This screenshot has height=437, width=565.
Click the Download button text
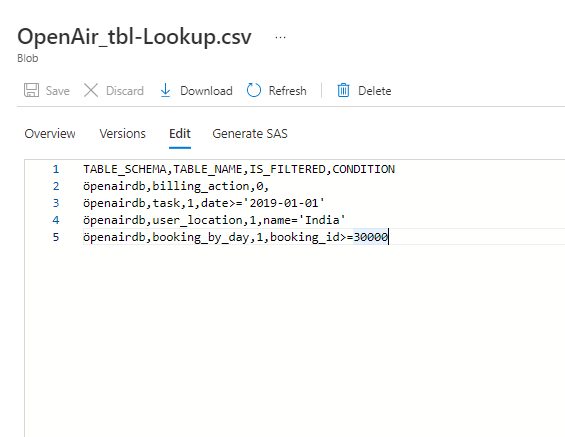point(206,91)
